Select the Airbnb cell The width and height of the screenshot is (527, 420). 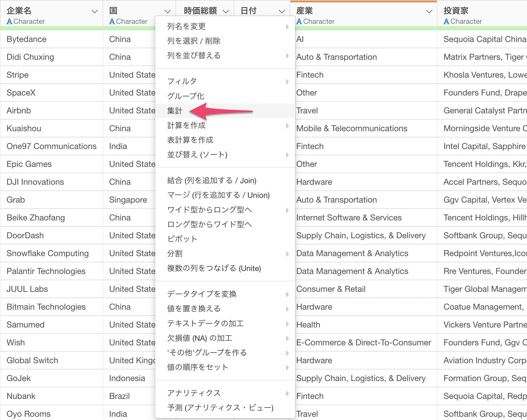point(51,111)
